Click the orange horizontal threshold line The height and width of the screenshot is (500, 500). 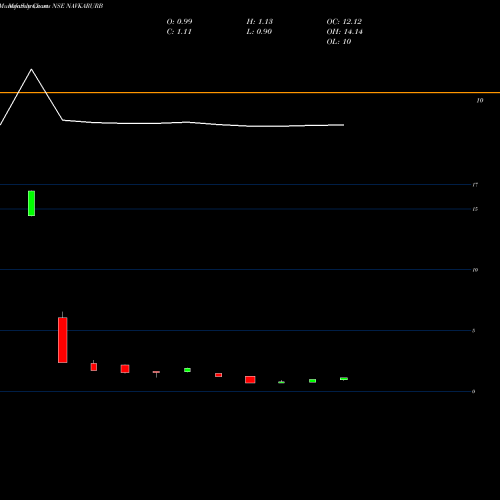tap(250, 92)
